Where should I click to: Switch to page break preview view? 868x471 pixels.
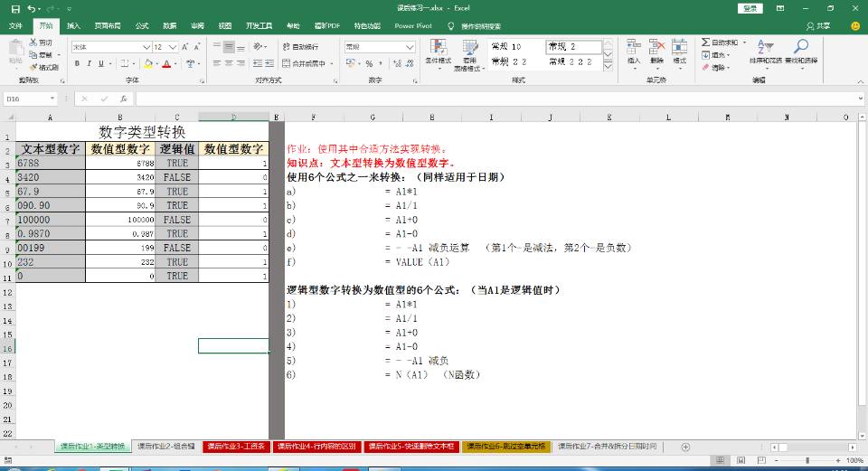[x=761, y=460]
